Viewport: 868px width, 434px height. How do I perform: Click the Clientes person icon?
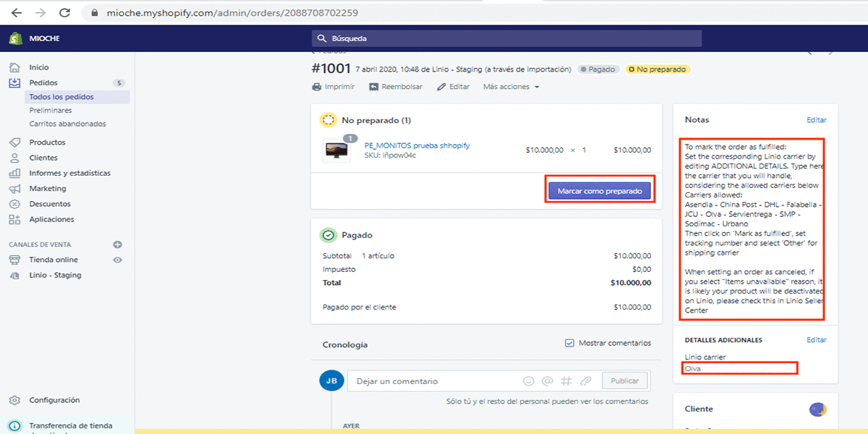(14, 158)
